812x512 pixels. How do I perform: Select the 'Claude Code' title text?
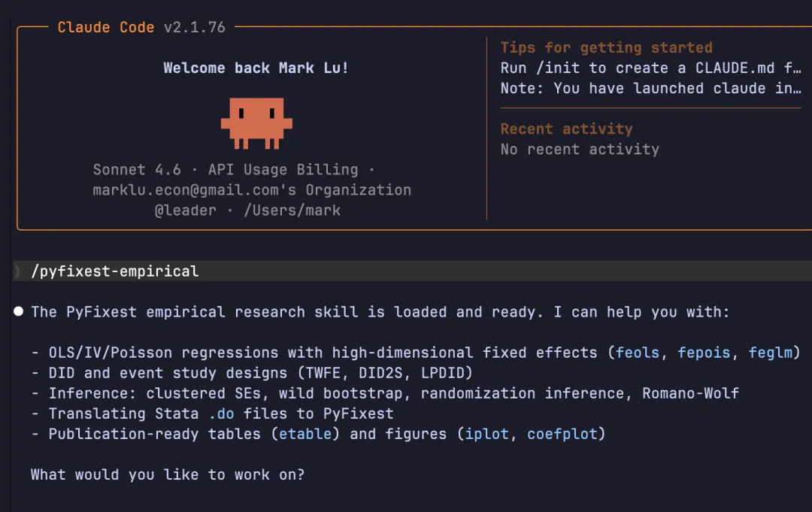pyautogui.click(x=106, y=27)
